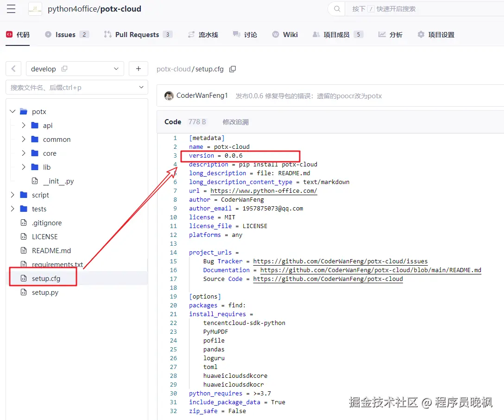Open the LICENSE file

(x=44, y=236)
